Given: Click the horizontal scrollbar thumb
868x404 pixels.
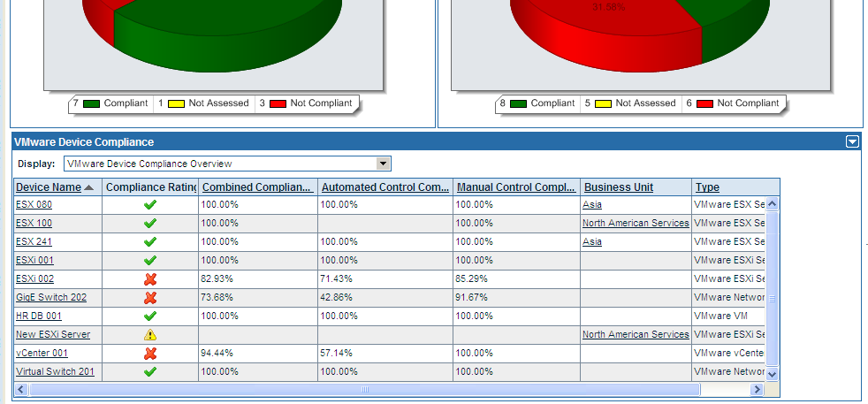Looking at the screenshot, I should coord(365,390).
